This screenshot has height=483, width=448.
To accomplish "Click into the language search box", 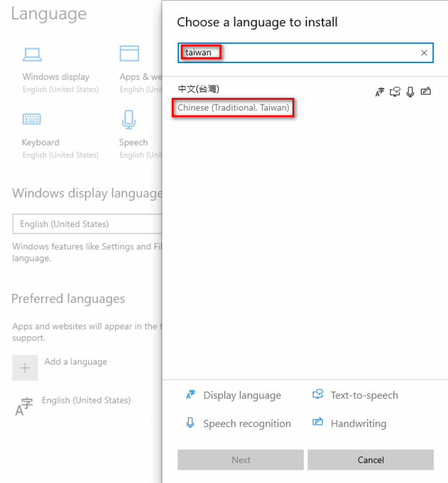I will pyautogui.click(x=306, y=53).
